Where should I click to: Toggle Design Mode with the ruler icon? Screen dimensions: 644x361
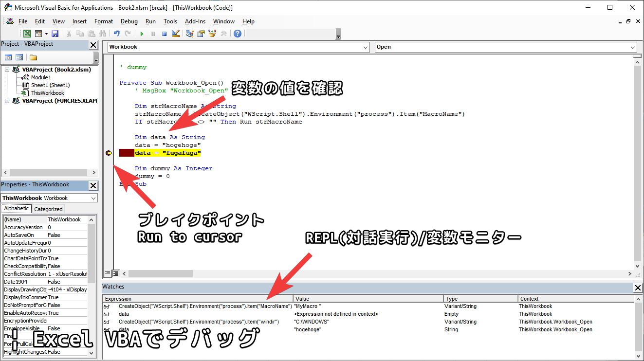pyautogui.click(x=176, y=34)
